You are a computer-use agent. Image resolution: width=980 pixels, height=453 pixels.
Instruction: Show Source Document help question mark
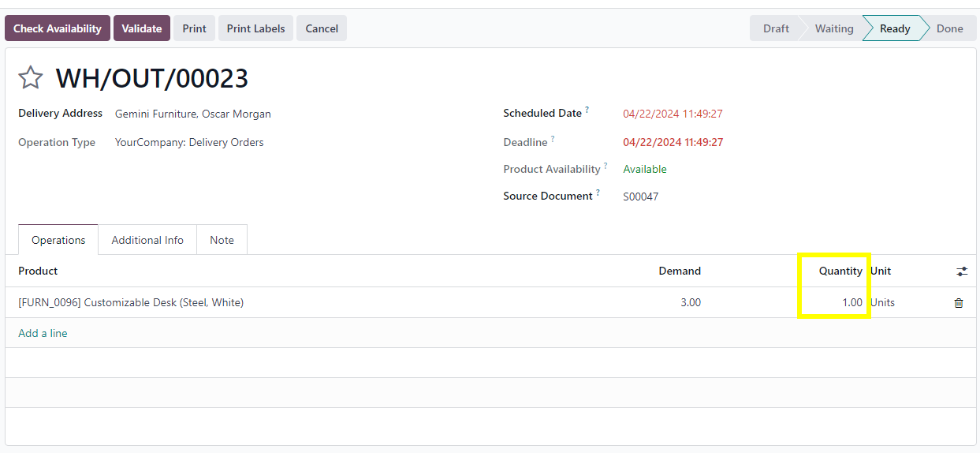click(x=598, y=193)
